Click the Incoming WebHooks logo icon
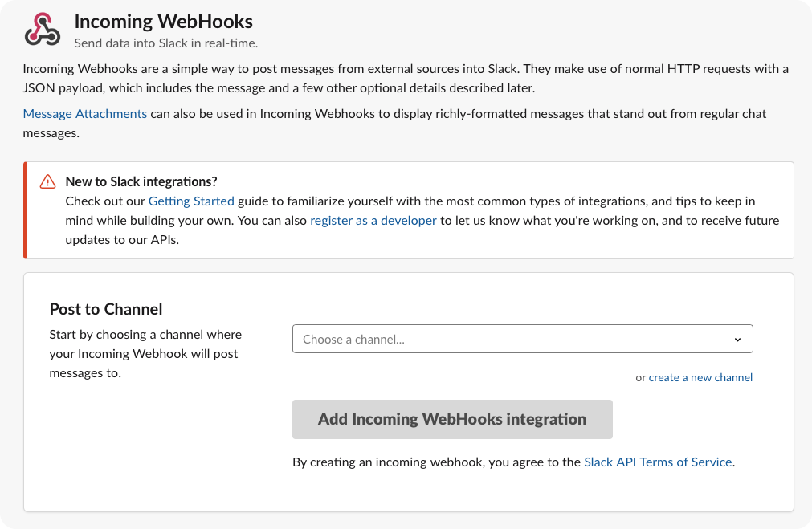 coord(43,30)
